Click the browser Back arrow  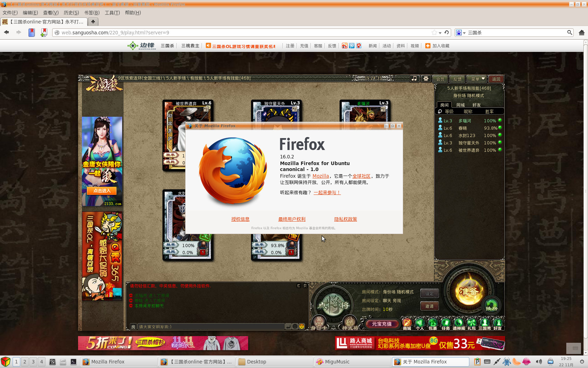(x=7, y=32)
